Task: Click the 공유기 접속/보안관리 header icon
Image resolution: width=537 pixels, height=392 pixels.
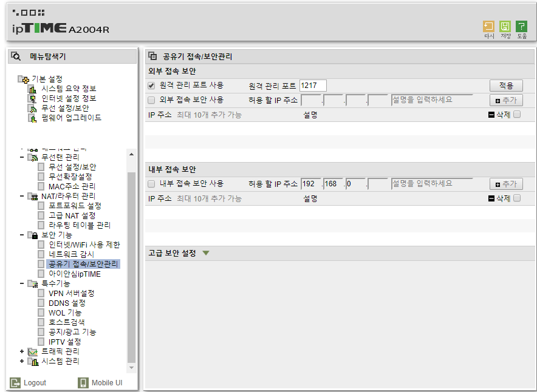Action: [152, 56]
